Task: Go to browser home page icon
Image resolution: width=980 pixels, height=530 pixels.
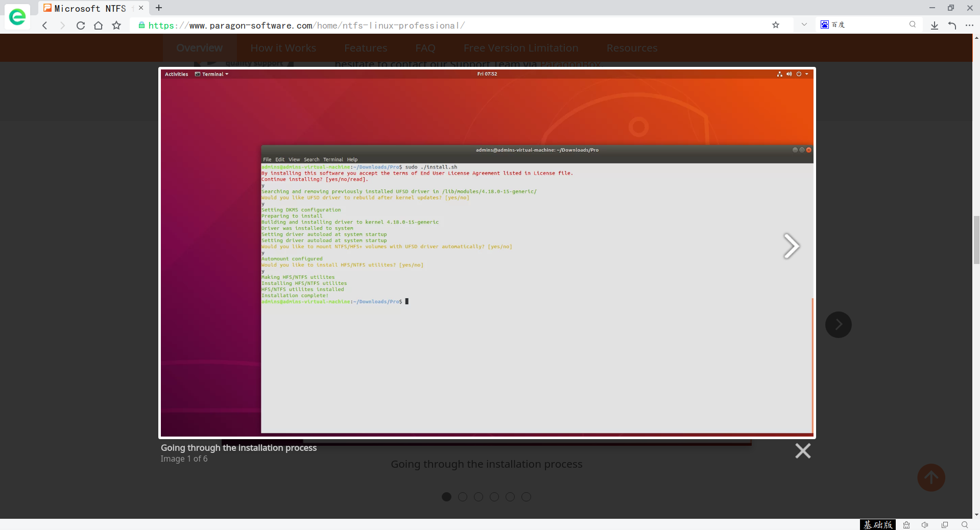Action: point(99,26)
